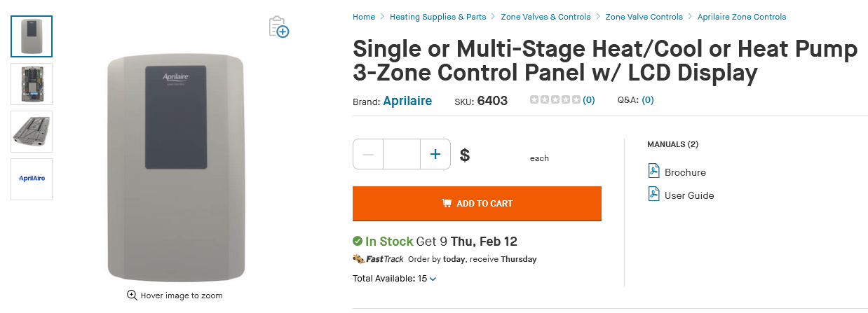Decrease quantity with minus button
868x313 pixels.
click(x=368, y=154)
